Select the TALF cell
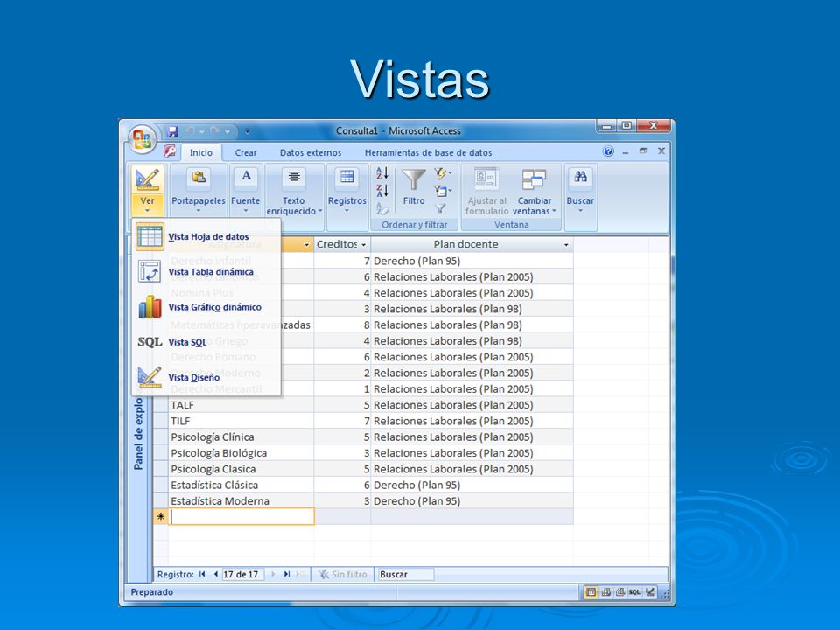The width and height of the screenshot is (840, 630). click(241, 405)
